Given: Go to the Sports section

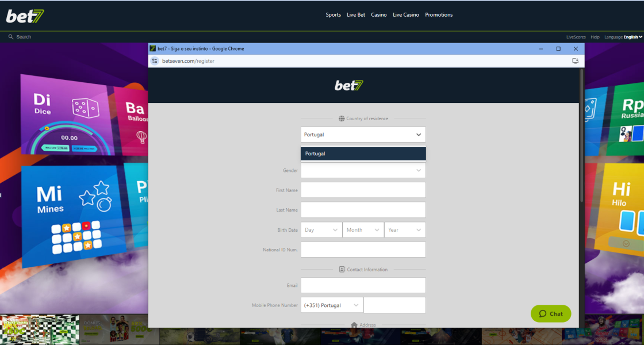Looking at the screenshot, I should click(x=333, y=15).
